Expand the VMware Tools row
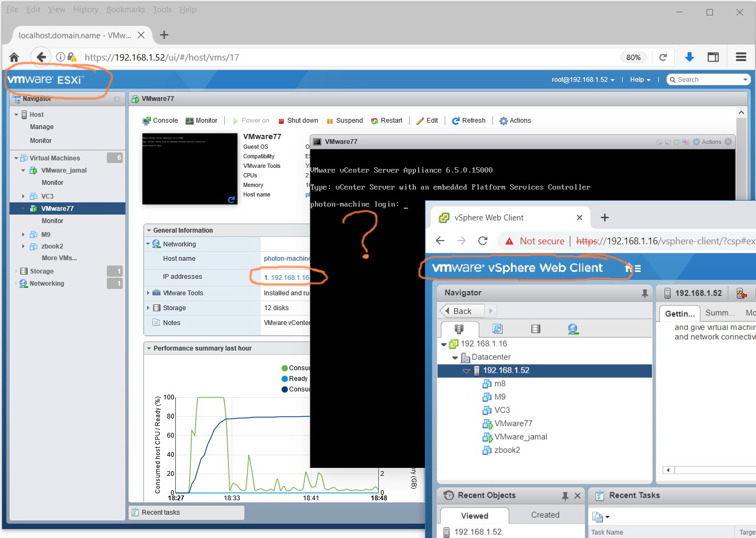 (x=148, y=293)
